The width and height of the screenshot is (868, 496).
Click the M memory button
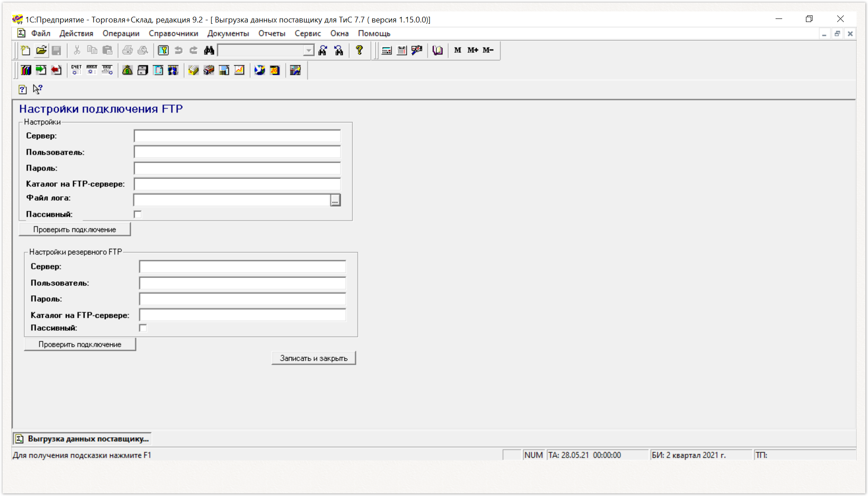(458, 50)
